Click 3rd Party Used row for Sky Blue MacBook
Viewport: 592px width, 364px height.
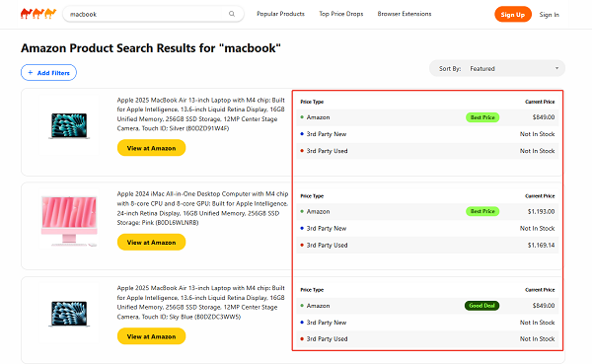click(427, 339)
